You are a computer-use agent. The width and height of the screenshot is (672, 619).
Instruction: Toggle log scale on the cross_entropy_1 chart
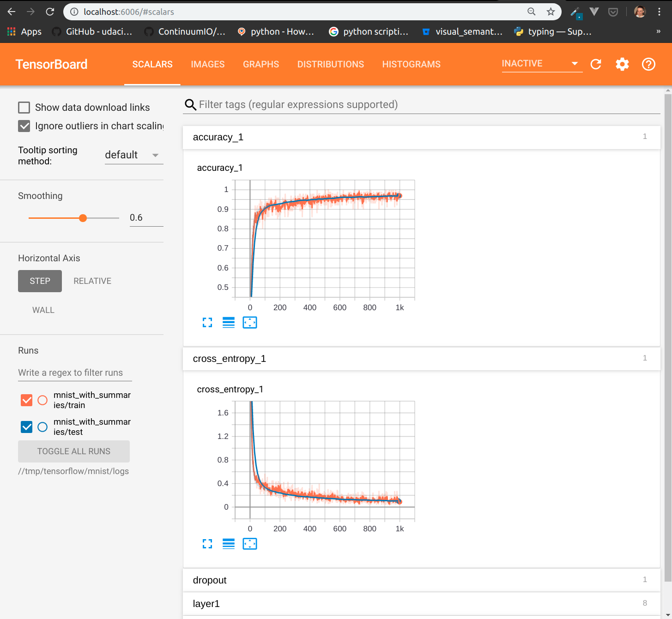click(x=228, y=544)
